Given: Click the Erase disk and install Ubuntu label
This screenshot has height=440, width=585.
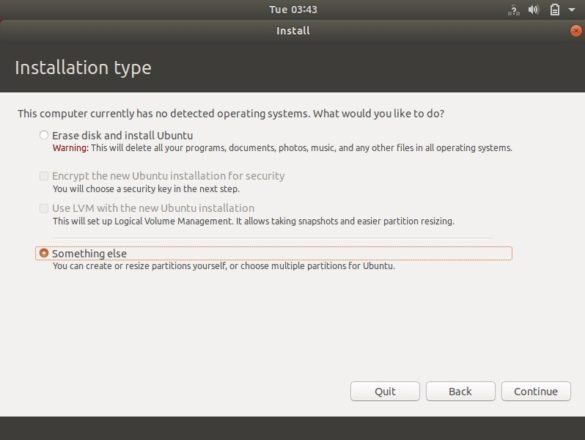Looking at the screenshot, I should point(122,135).
